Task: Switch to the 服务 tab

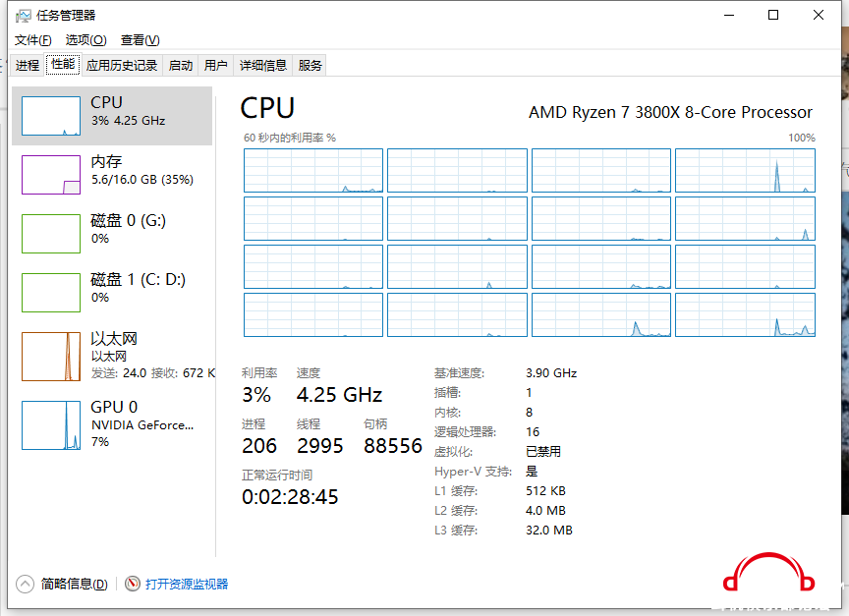Action: pos(311,65)
